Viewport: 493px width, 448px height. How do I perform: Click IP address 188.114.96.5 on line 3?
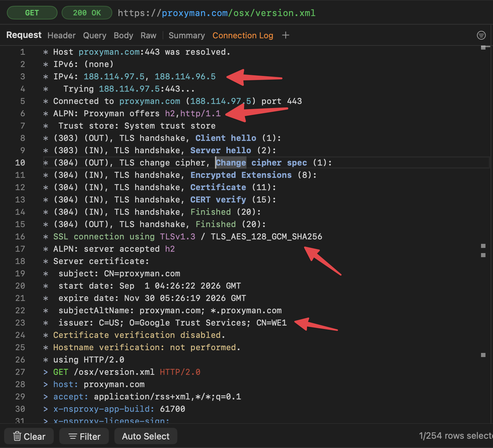pos(185,77)
